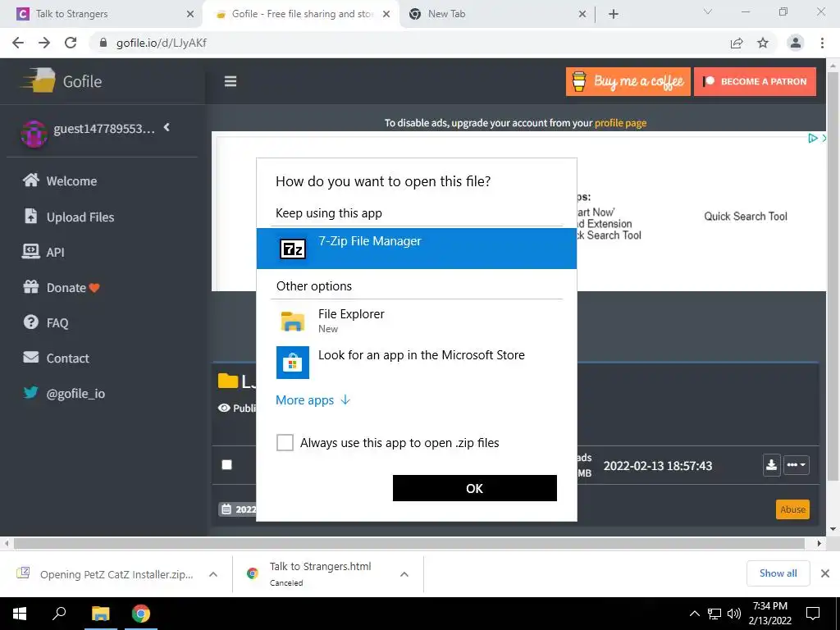Click the browser forward arrow
840x630 pixels.
tap(44, 43)
